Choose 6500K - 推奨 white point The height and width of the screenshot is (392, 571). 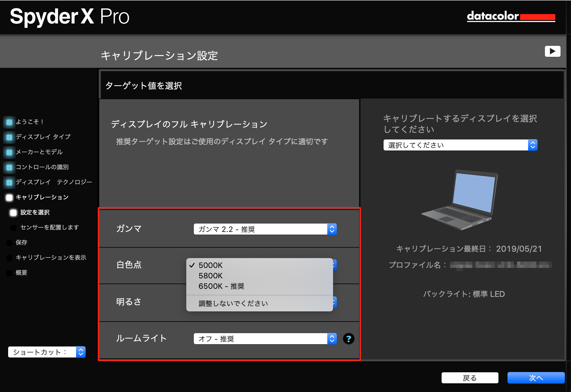(x=260, y=286)
